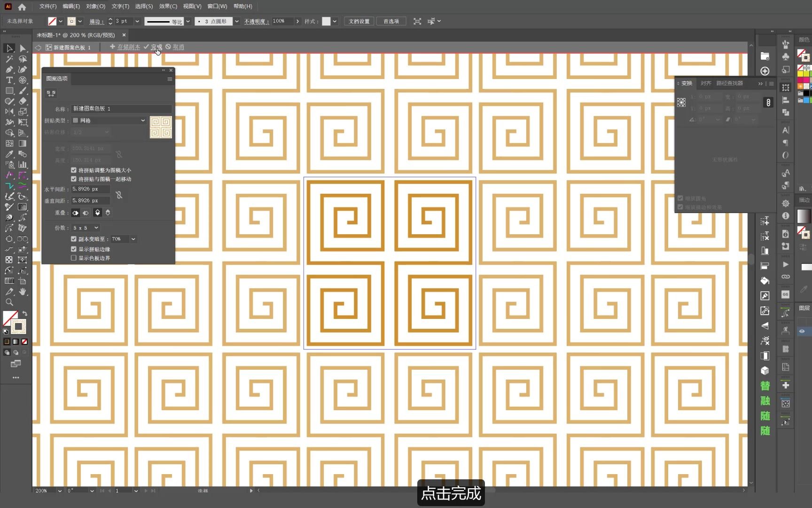The width and height of the screenshot is (812, 508).
Task: Open the stroke weight 3 pt dropdown
Action: (137, 21)
